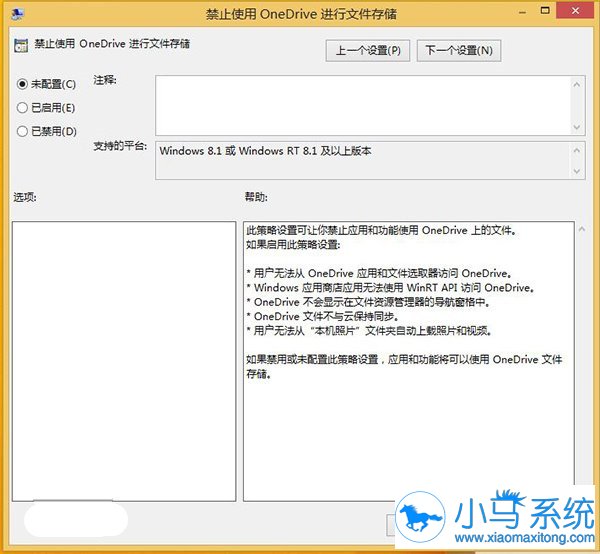Click the window system icon in title bar
Viewport: 600px width, 554px height.
pyautogui.click(x=18, y=14)
